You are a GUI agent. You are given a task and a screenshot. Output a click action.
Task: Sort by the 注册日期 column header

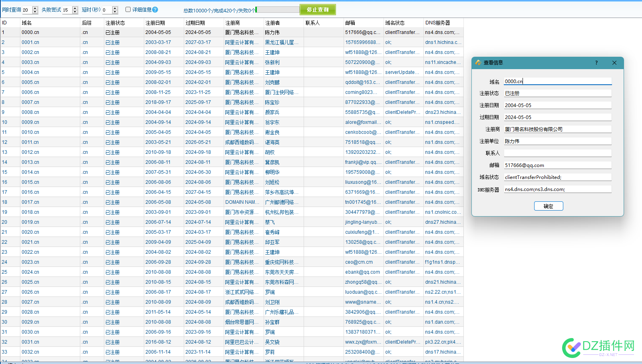point(164,23)
